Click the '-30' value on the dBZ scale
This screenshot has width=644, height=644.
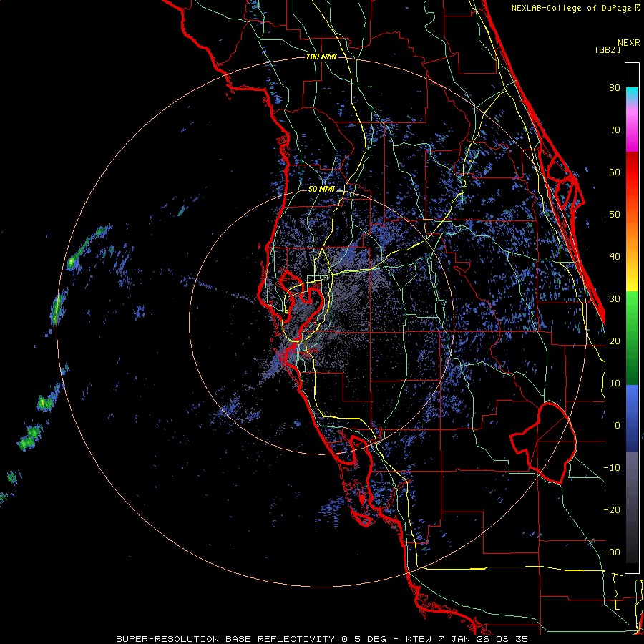tap(612, 552)
